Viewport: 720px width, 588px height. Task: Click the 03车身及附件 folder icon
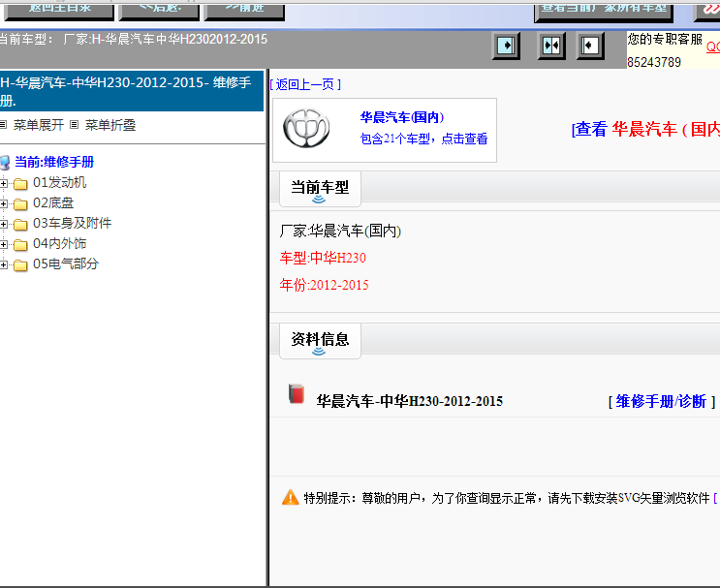pos(20,225)
